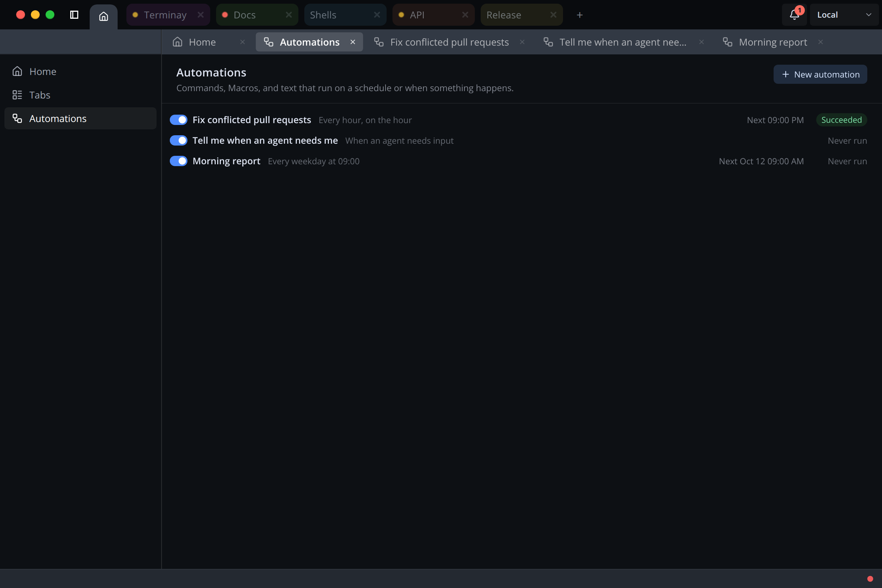The width and height of the screenshot is (882, 588).
Task: Close the Tell me when an agent tab
Action: [x=701, y=42]
